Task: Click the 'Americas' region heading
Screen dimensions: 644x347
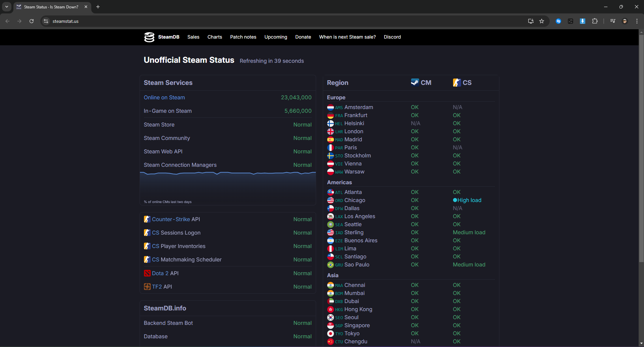Action: tap(340, 182)
